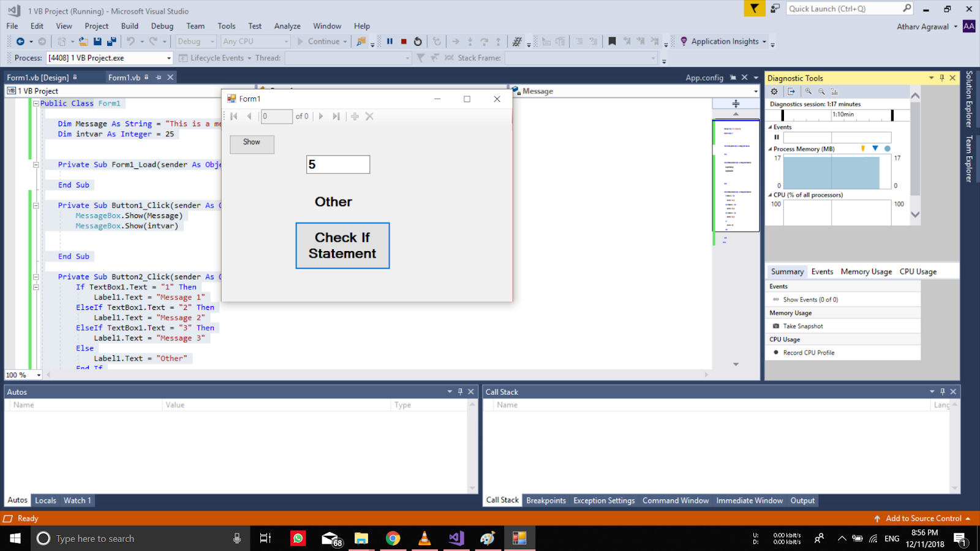Click the Break All pause icon
This screenshot has width=980, height=551.
pyautogui.click(x=390, y=41)
